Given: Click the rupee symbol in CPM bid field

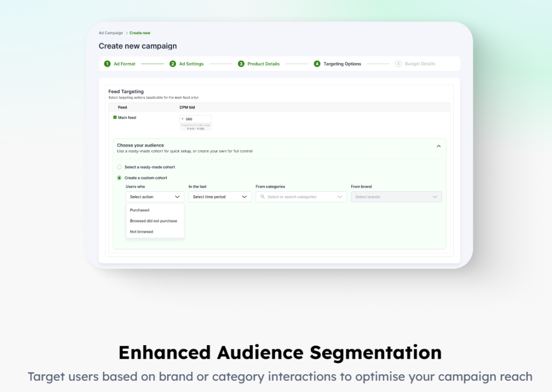Looking at the screenshot, I should click(182, 119).
